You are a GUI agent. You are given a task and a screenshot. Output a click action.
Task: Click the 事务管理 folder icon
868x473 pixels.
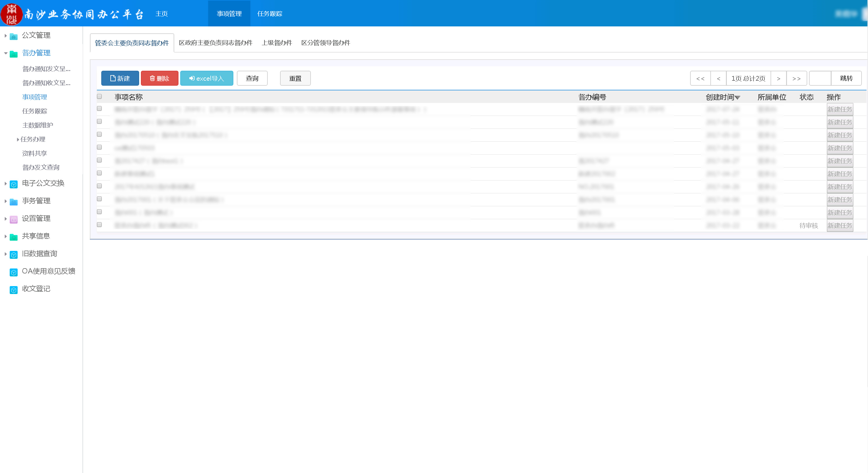tap(14, 202)
